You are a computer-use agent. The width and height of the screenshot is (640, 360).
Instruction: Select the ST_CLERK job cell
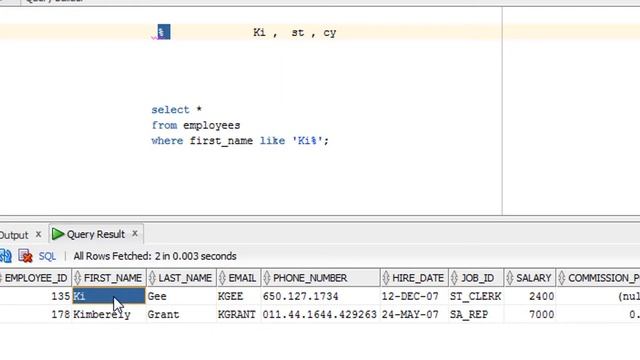[x=476, y=296]
